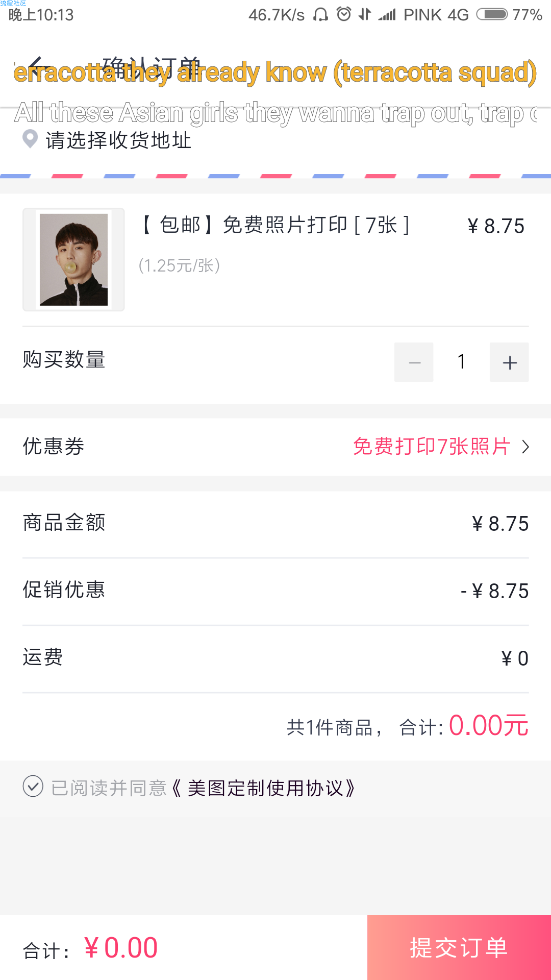Tap the headphones status icon
This screenshot has height=980, width=551.
tap(320, 14)
